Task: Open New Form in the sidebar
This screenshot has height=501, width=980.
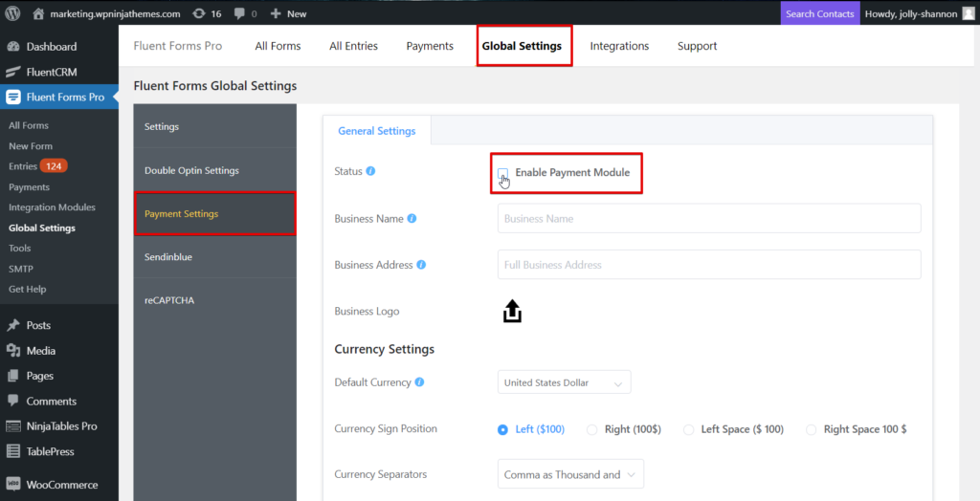Action: 31,146
